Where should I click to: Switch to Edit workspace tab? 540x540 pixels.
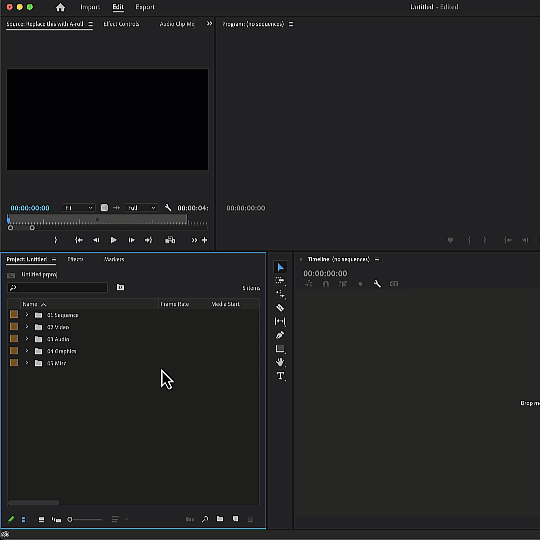pos(118,7)
